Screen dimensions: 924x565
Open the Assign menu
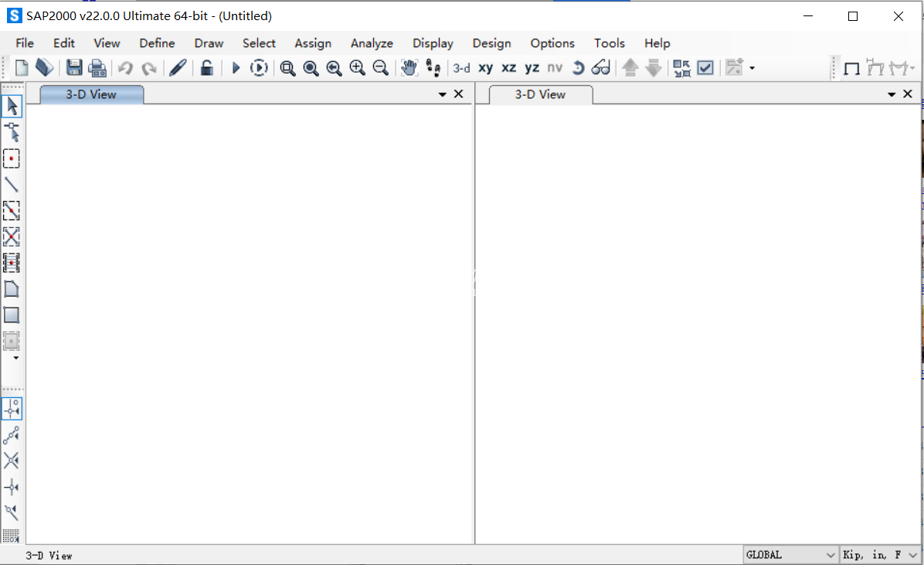(313, 43)
